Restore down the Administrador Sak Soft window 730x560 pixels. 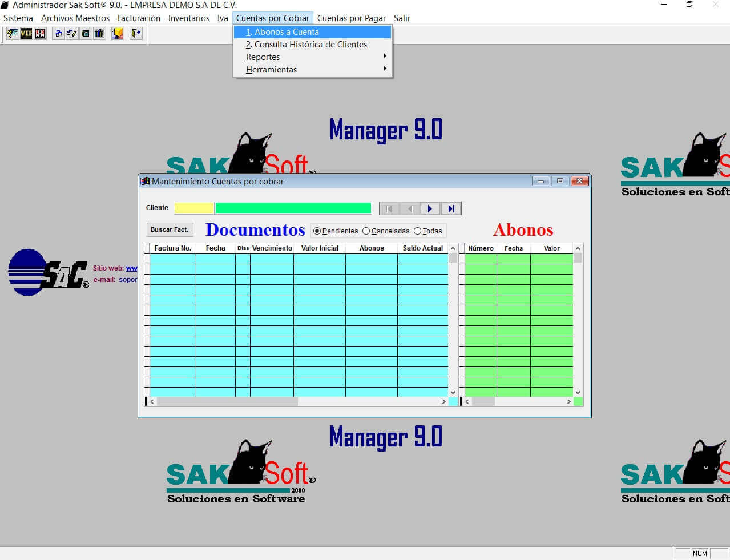[689, 5]
